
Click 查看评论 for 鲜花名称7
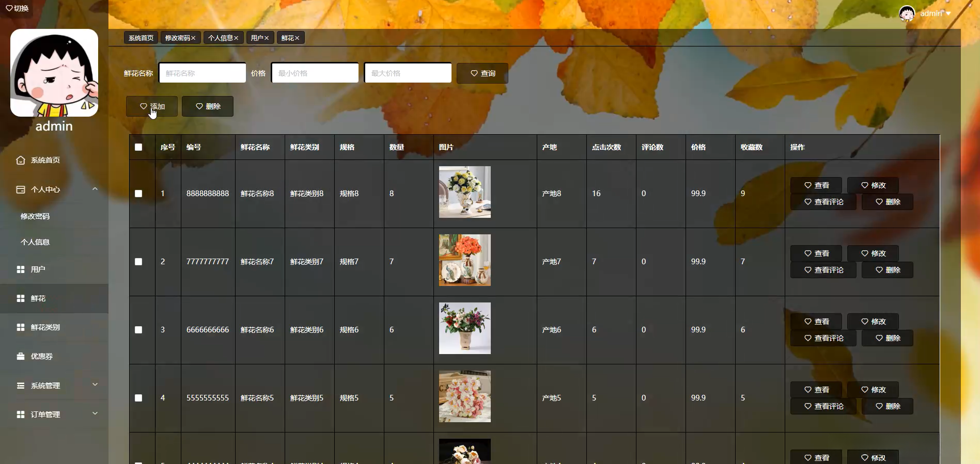click(823, 270)
